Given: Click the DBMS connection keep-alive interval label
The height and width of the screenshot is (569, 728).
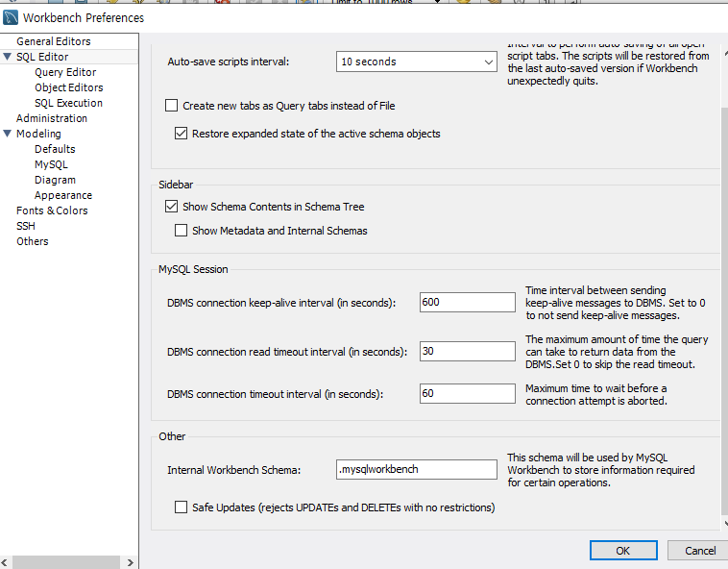Looking at the screenshot, I should click(x=281, y=303).
